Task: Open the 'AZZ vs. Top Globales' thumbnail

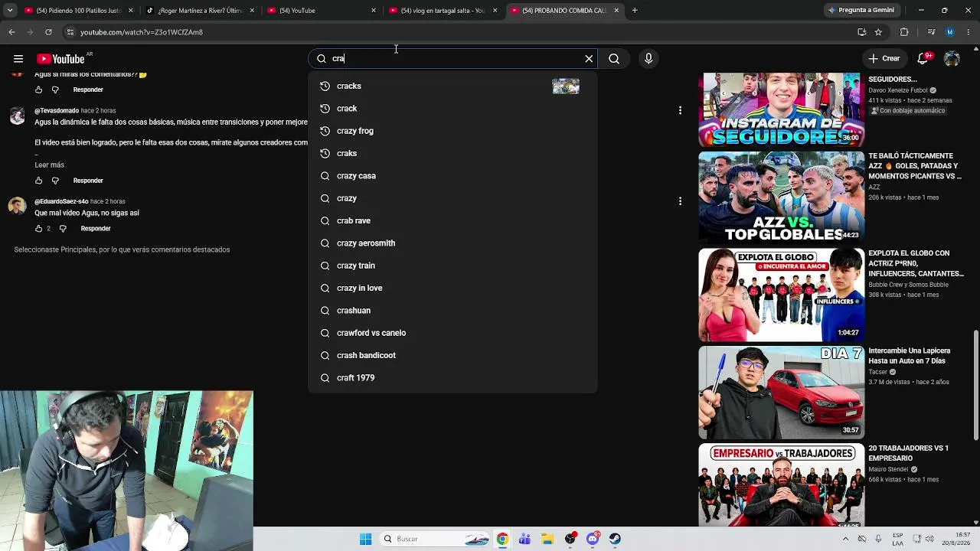Action: [781, 197]
